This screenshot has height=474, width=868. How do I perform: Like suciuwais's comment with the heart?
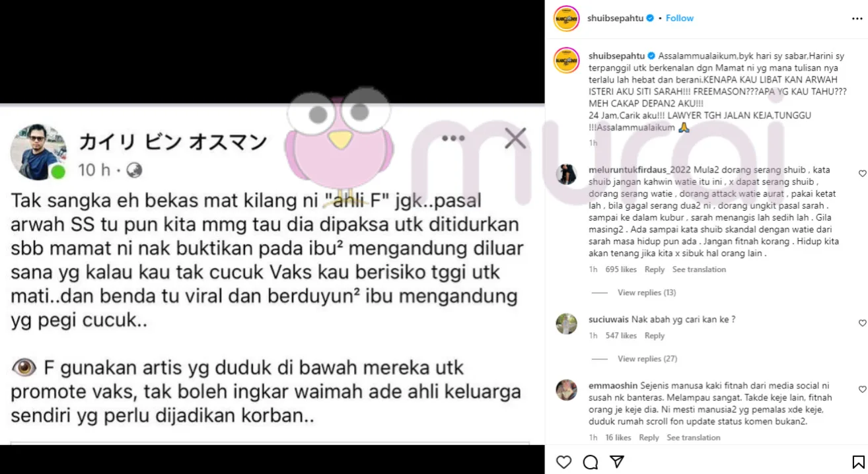coord(862,323)
